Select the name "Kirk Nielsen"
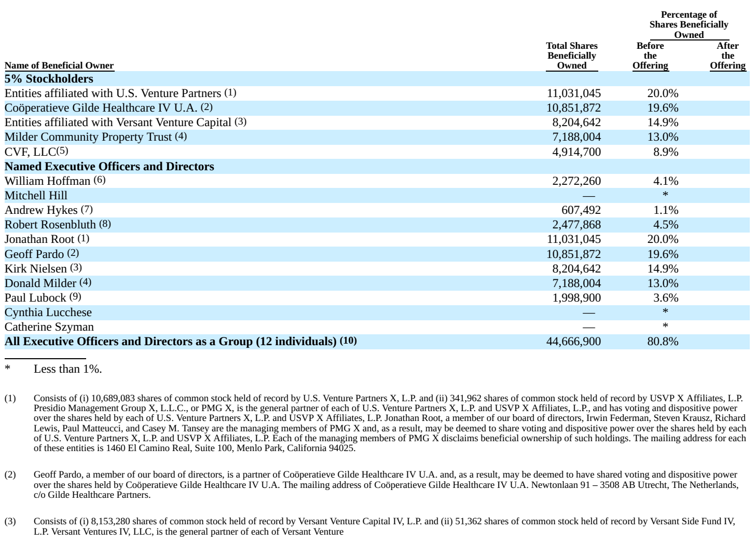Image resolution: width=756 pixels, height=544 pixels. coord(36,269)
